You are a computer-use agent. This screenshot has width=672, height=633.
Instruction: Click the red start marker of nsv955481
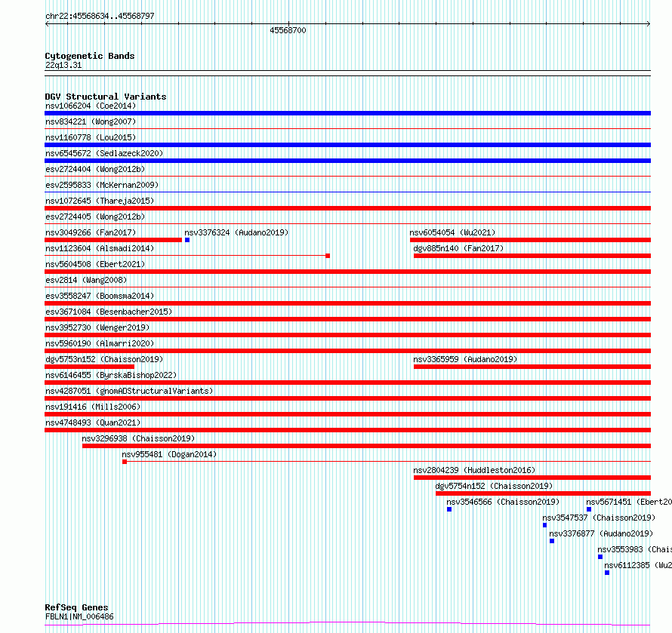[125, 462]
